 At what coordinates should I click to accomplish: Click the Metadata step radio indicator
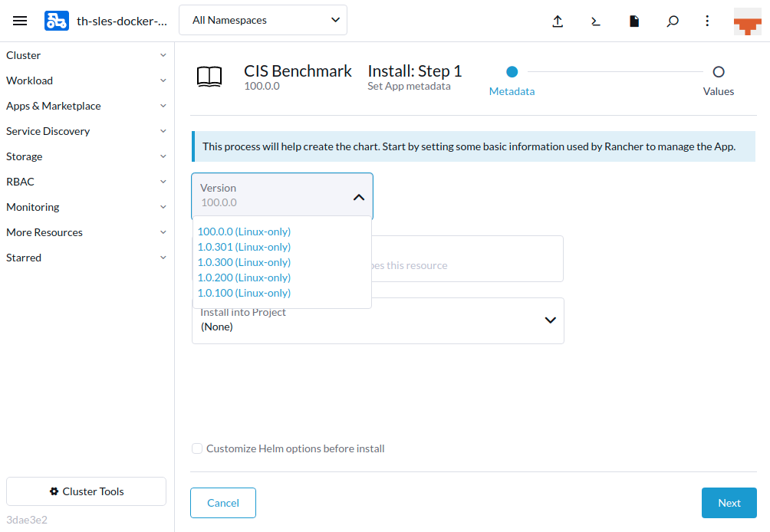tap(512, 71)
